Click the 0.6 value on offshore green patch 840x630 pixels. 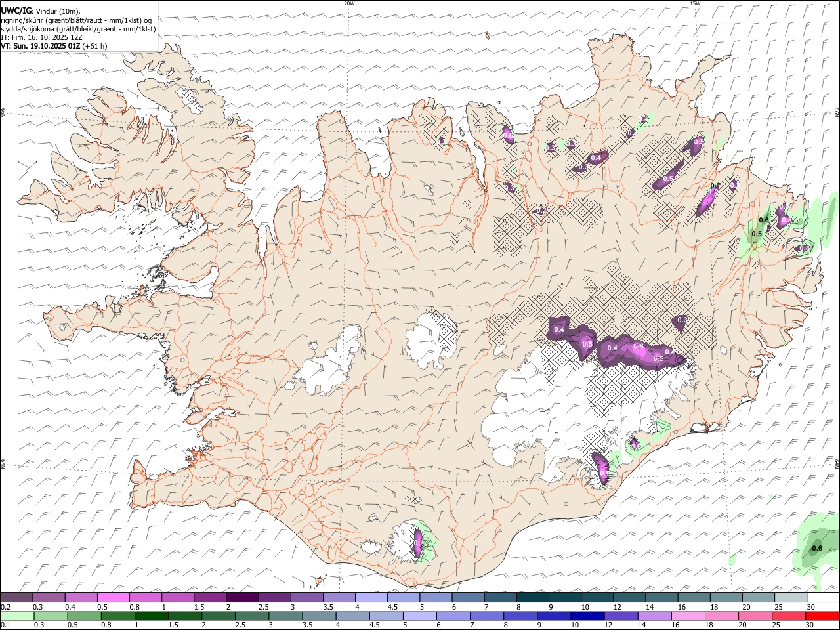(x=817, y=548)
